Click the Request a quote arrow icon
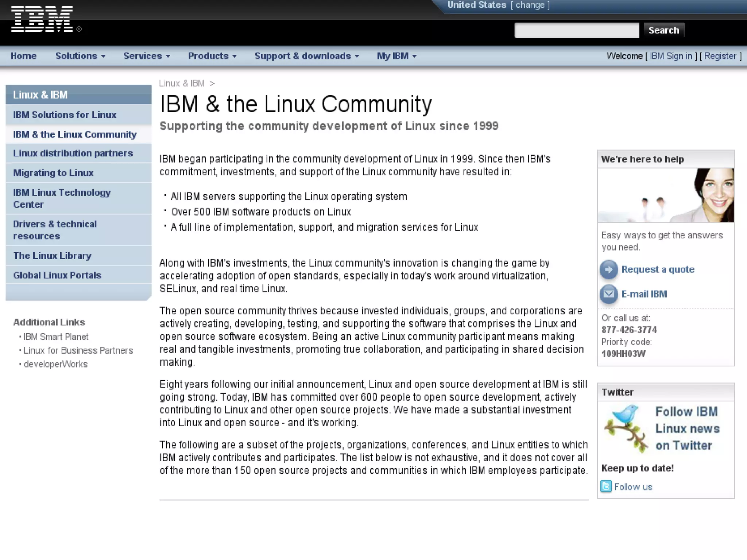 pos(608,269)
